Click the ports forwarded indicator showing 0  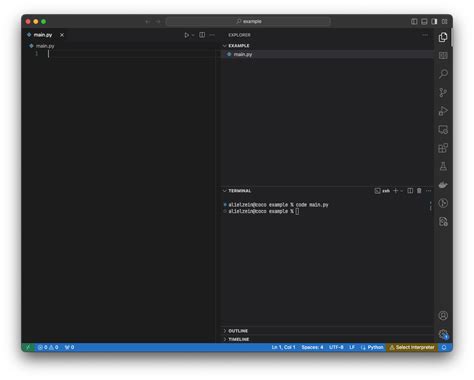tap(69, 347)
